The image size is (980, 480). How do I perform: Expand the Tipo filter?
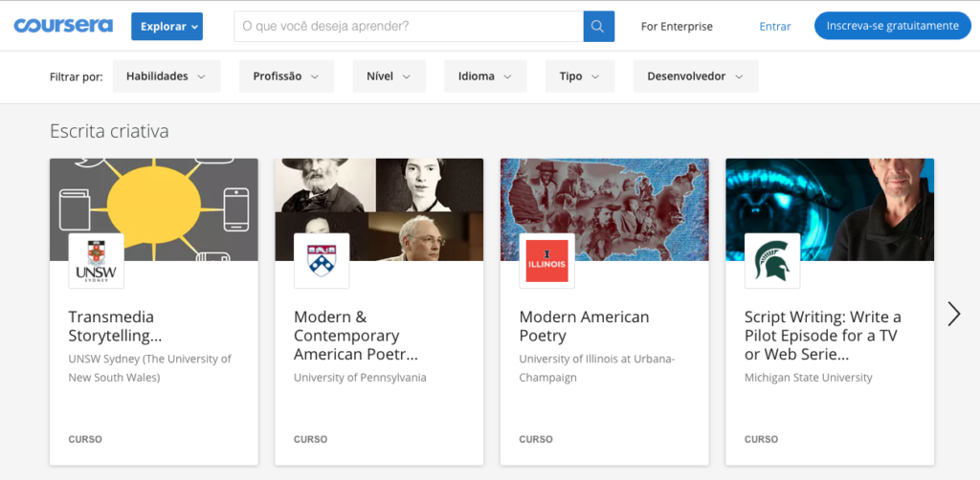[579, 76]
